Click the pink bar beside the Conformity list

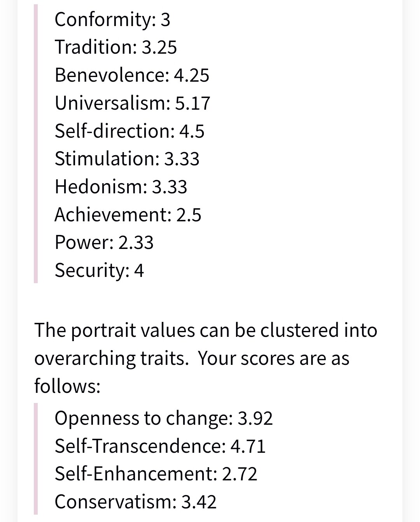[x=36, y=144]
